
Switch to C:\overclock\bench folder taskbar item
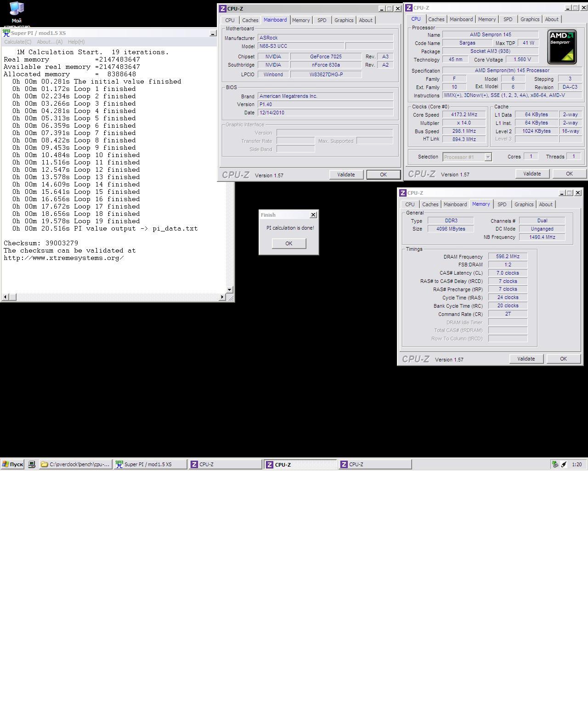(76, 464)
